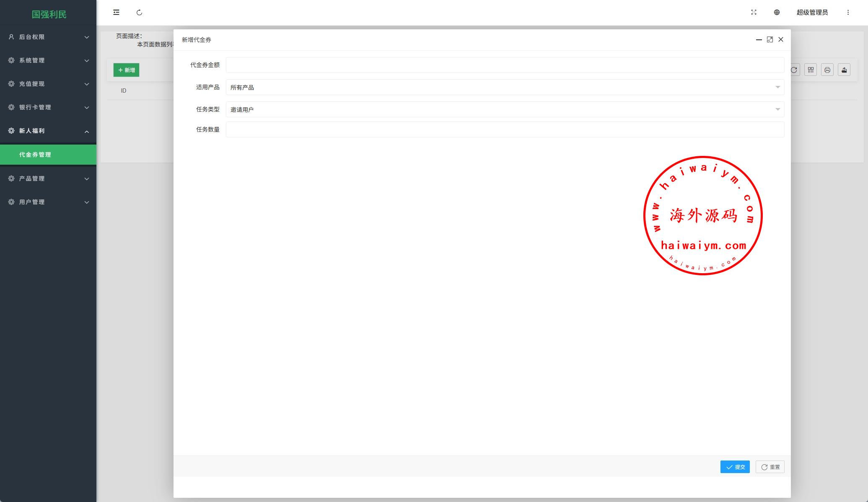The width and height of the screenshot is (868, 502).
Task: Open the vertical three-dot more menu
Action: pos(848,13)
